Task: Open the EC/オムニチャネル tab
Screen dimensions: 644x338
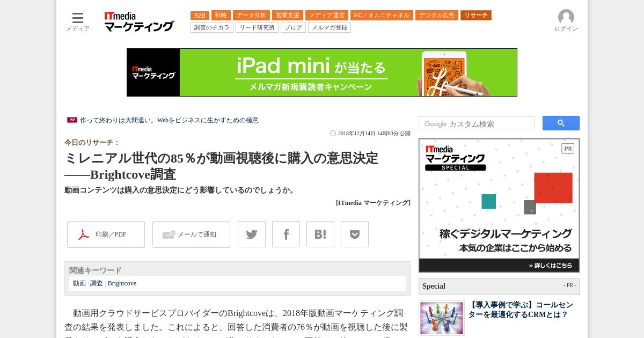Action: 382,16
